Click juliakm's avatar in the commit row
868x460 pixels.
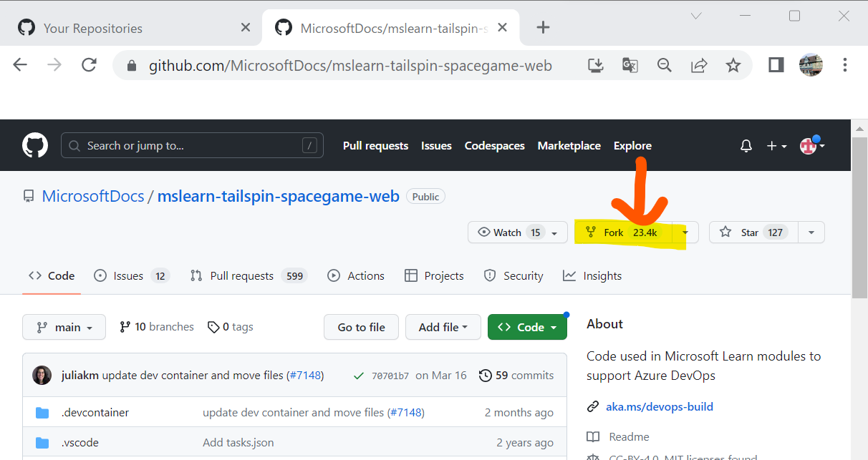point(42,375)
